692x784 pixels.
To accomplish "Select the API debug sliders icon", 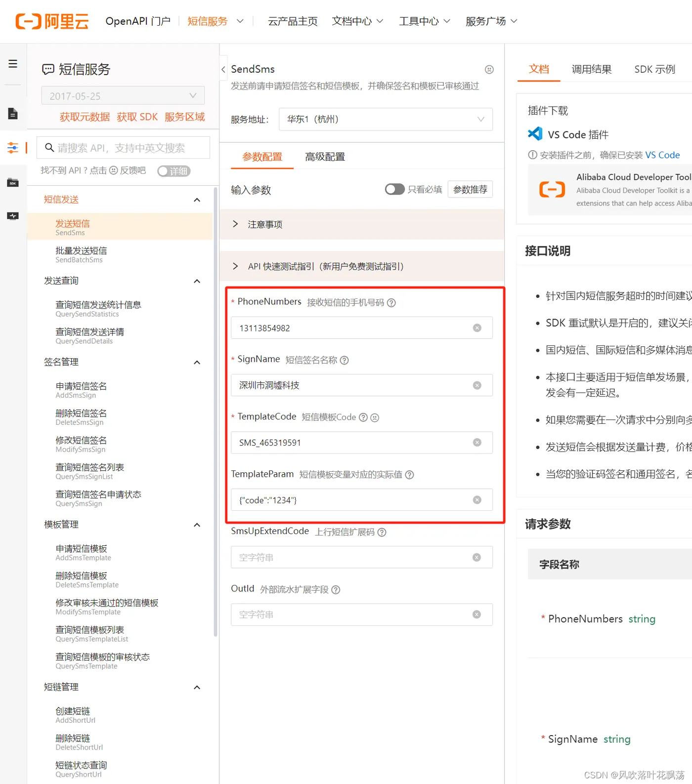I will [x=13, y=147].
